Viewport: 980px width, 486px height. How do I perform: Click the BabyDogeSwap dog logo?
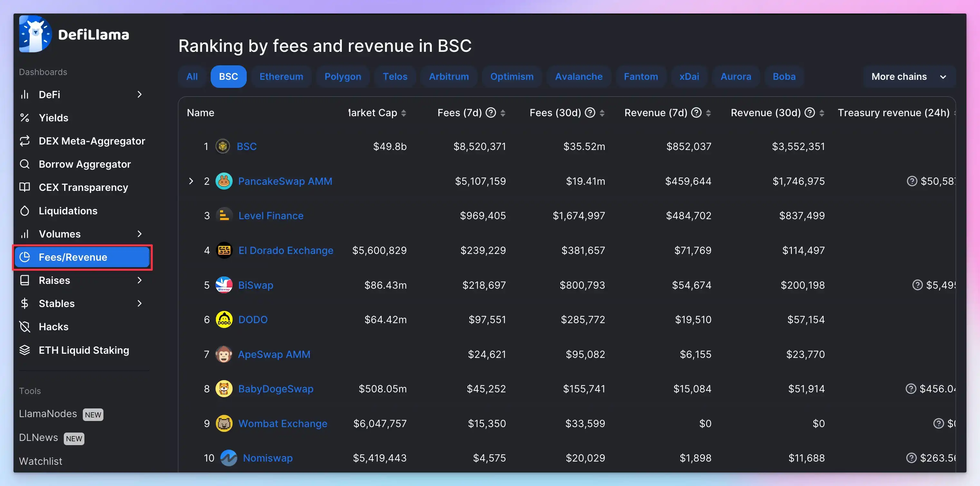[224, 389]
